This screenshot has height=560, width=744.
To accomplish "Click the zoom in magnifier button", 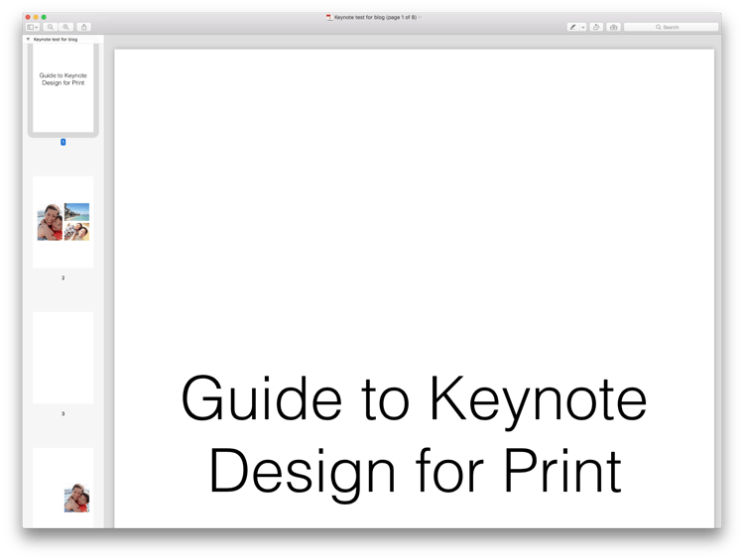I will (65, 27).
